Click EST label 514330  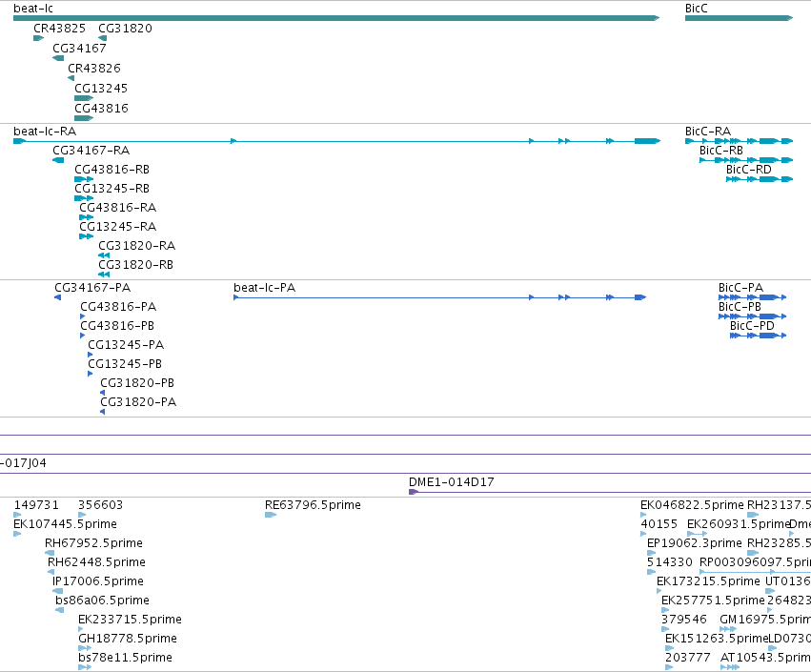669,562
